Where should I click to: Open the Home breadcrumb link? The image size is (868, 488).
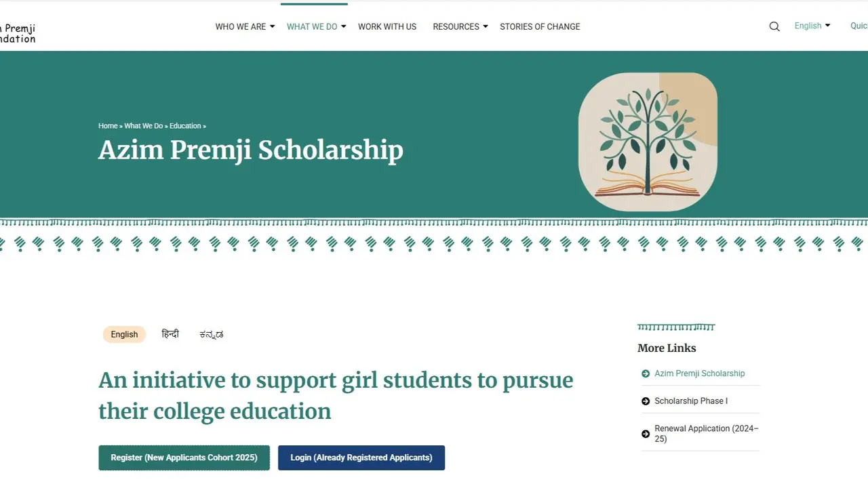click(107, 125)
